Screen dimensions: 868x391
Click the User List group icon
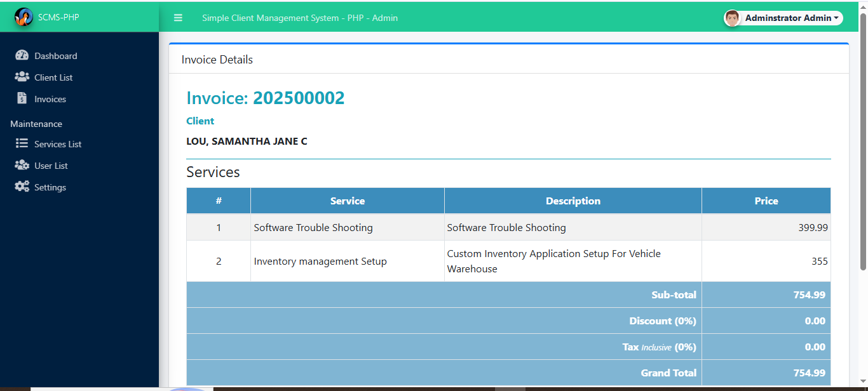[x=22, y=165]
